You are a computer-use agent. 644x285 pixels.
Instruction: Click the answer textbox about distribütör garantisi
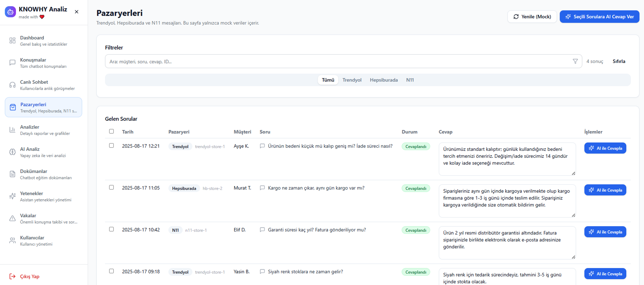(507, 243)
